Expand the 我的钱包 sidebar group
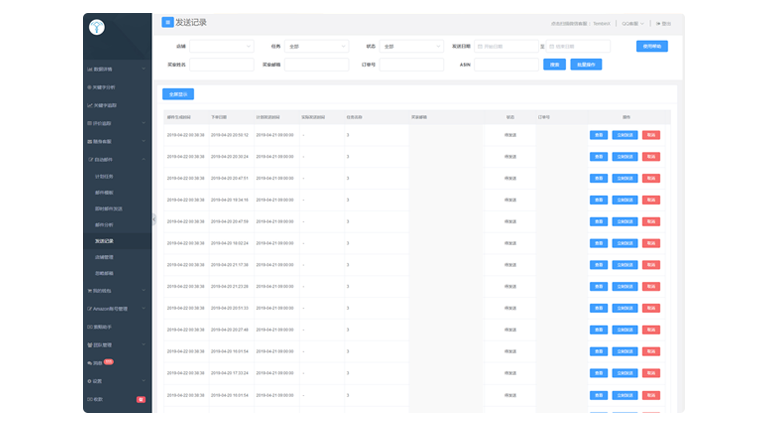The height and width of the screenshot is (440, 768). click(x=144, y=291)
